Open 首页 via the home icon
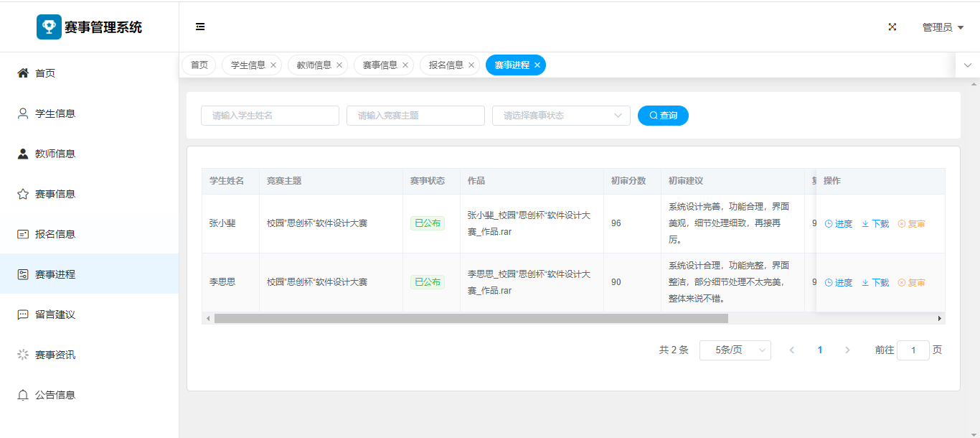The width and height of the screenshot is (980, 438). coord(23,73)
